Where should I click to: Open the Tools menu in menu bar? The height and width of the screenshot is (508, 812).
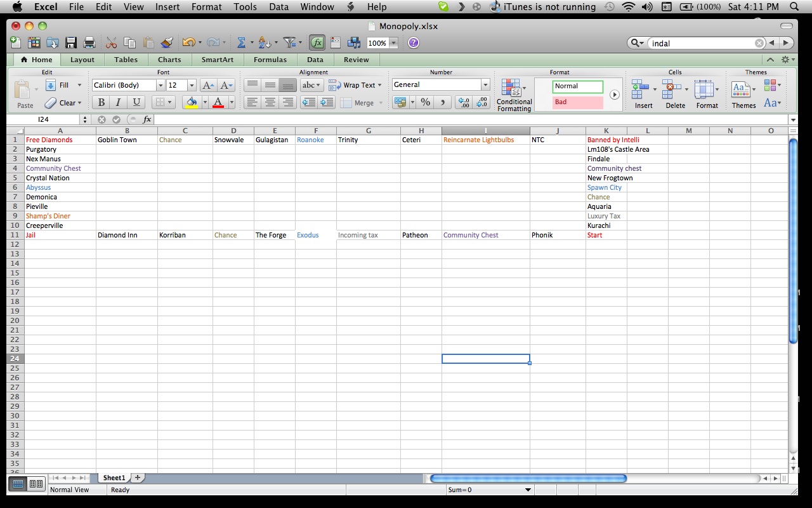pos(245,7)
